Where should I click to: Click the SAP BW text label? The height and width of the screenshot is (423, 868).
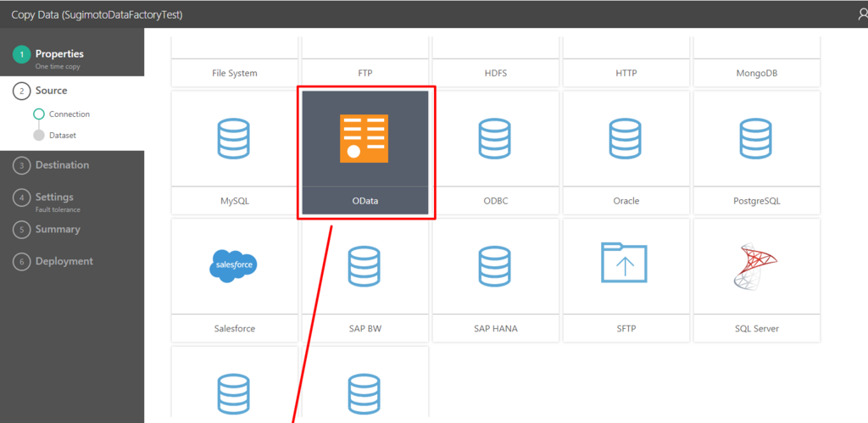[365, 328]
